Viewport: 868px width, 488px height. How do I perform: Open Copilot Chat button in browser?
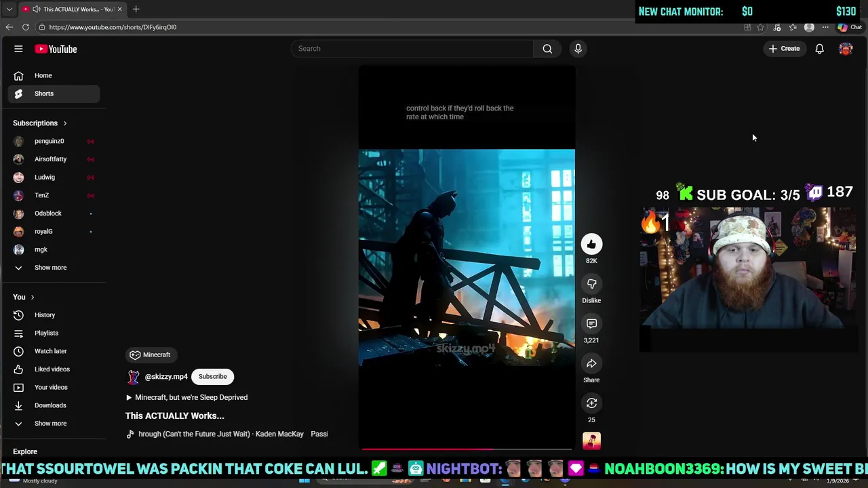(x=850, y=27)
